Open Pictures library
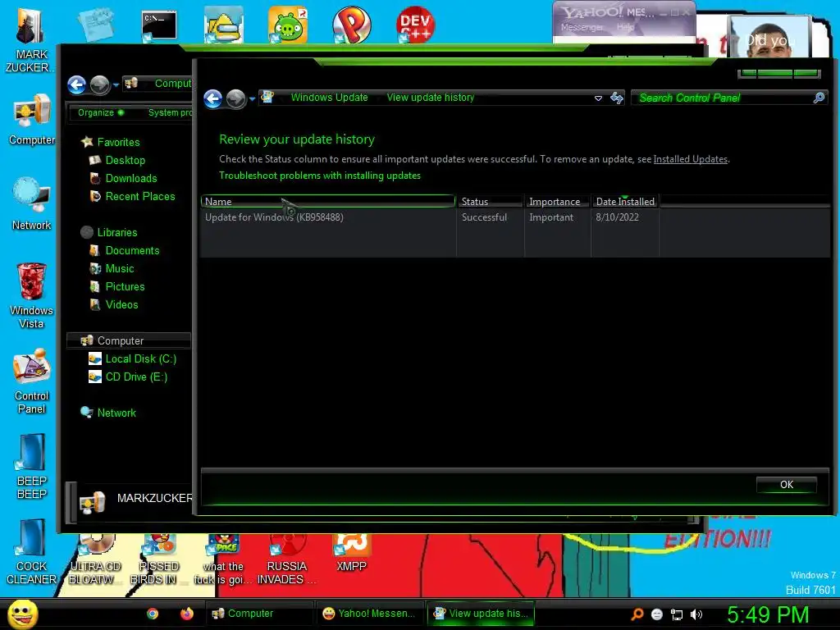 click(x=125, y=286)
